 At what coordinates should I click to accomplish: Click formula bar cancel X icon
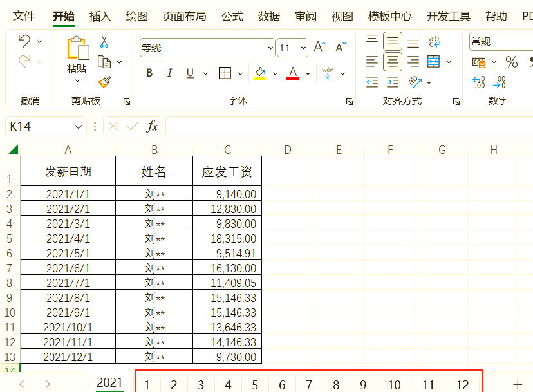(x=113, y=126)
